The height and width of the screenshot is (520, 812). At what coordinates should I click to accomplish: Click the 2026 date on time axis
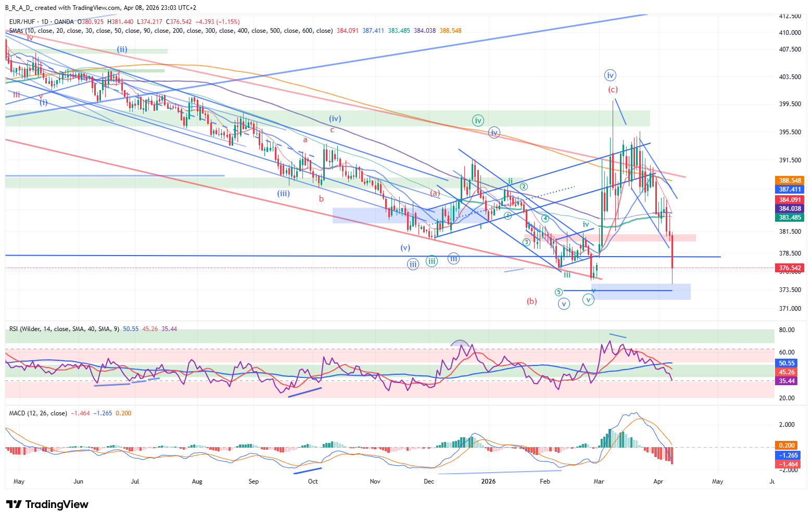click(488, 481)
